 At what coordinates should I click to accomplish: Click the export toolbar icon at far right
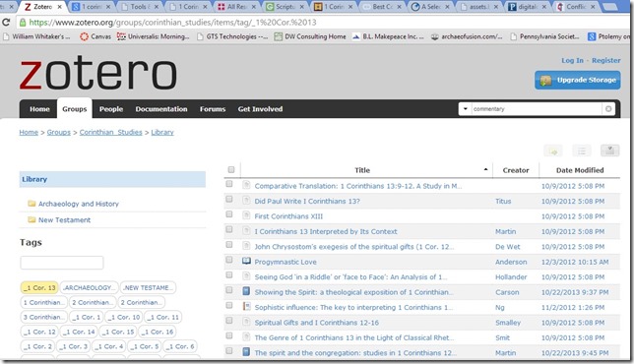[609, 151]
